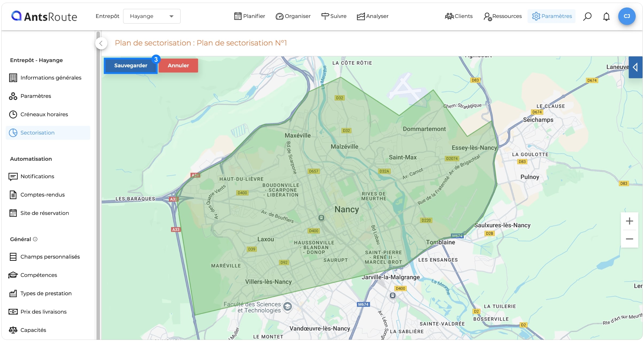Go to the Ressources section
Image resolution: width=644 pixels, height=341 pixels.
tap(503, 16)
